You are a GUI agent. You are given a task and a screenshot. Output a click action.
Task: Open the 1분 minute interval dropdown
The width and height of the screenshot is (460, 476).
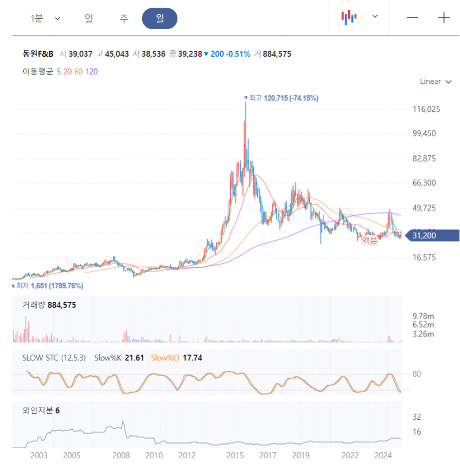(45, 19)
